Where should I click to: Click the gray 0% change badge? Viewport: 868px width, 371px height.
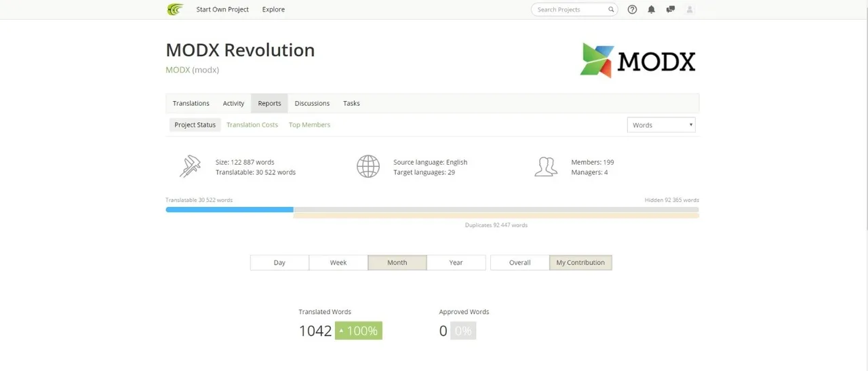(463, 330)
